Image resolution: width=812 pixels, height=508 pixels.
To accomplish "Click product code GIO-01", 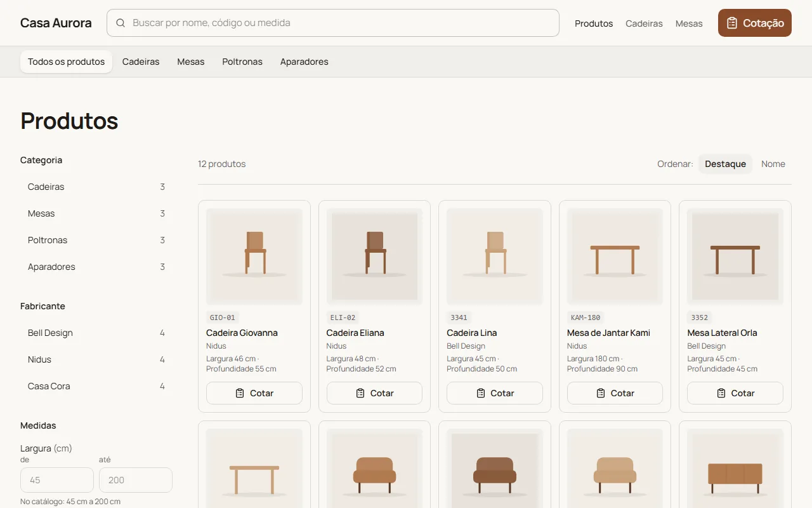I will pos(222,317).
